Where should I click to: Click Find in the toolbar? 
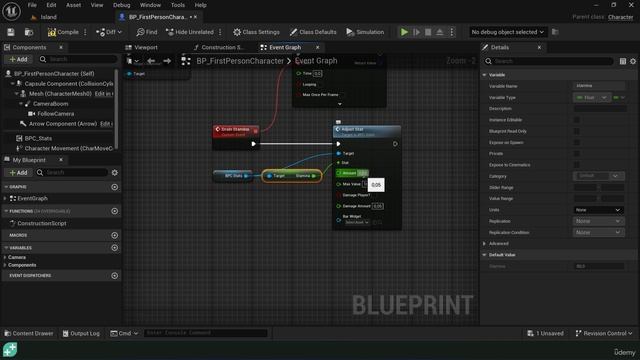click(x=147, y=32)
